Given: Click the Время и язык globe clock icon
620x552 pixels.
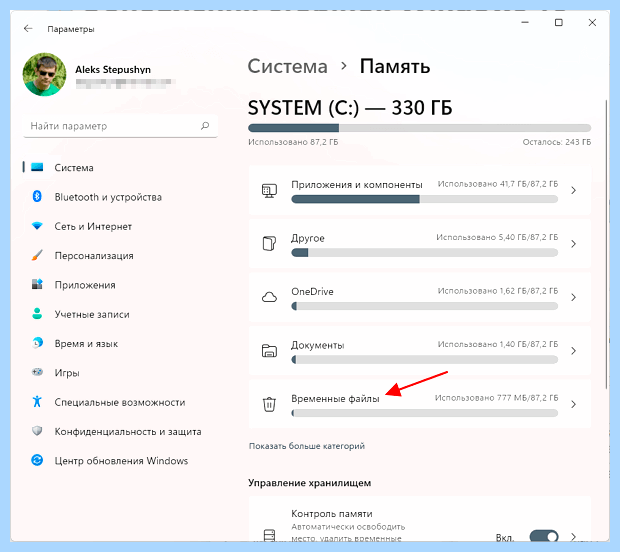Looking at the screenshot, I should (37, 343).
